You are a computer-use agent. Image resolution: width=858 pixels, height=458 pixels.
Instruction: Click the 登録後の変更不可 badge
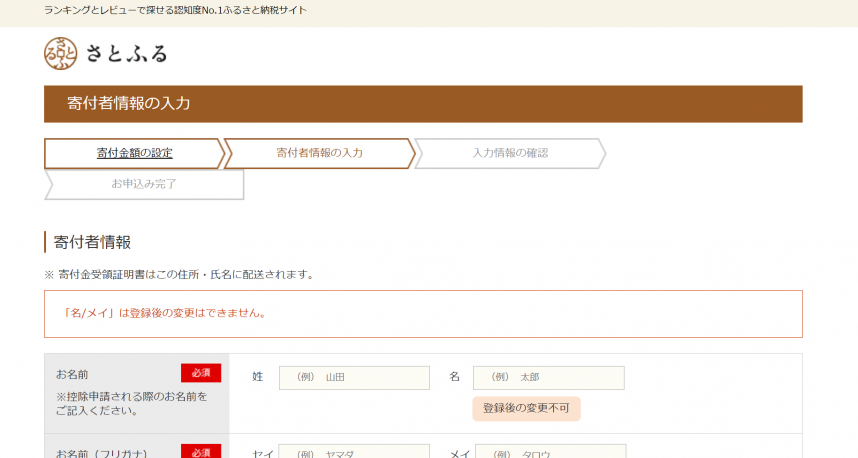526,408
